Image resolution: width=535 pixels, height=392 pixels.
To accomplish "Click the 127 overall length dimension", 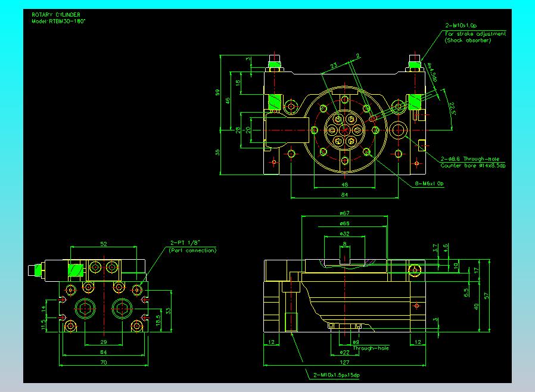I will pyautogui.click(x=344, y=362).
